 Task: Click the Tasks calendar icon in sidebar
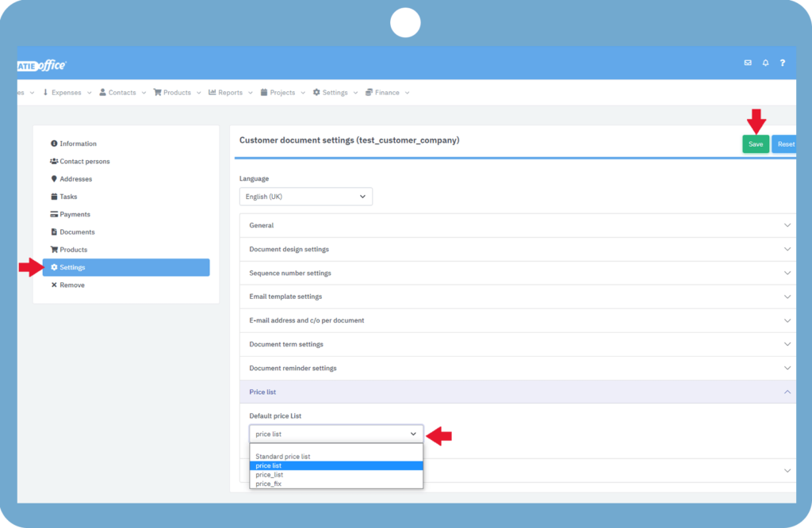[54, 196]
